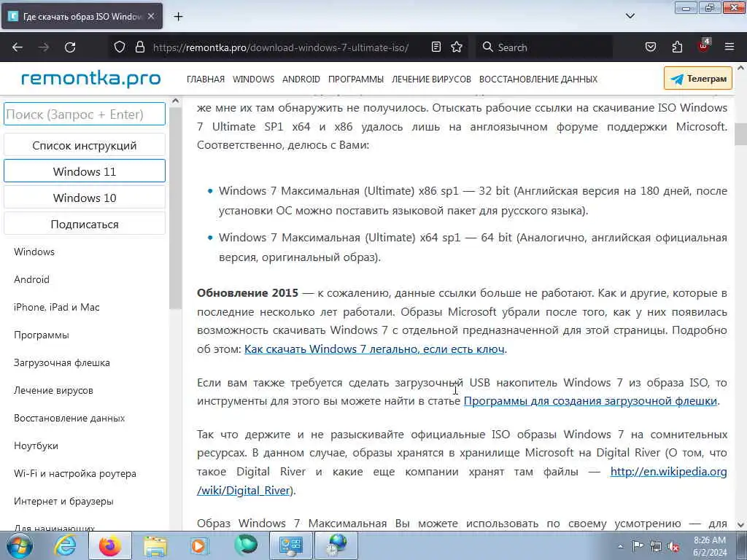Viewport: 747px width, 560px height.
Task: Open Windows Explorer folder in taskbar
Action: (x=155, y=547)
